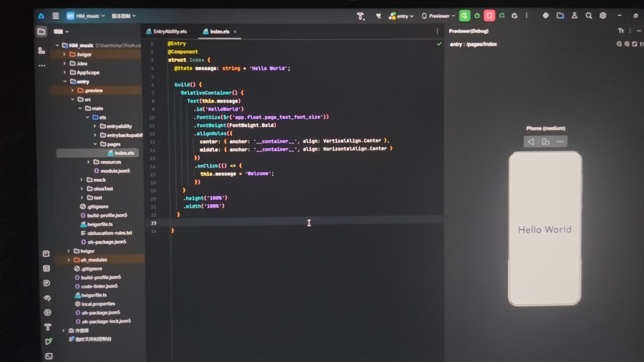Image resolution: width=644 pixels, height=362 pixels.
Task: Click Hello World text in phone preview
Action: coord(545,230)
